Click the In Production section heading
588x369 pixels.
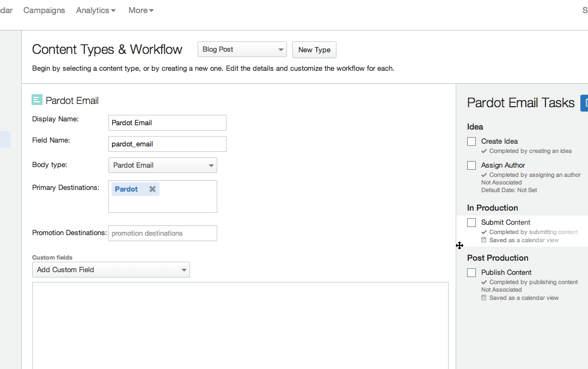492,208
